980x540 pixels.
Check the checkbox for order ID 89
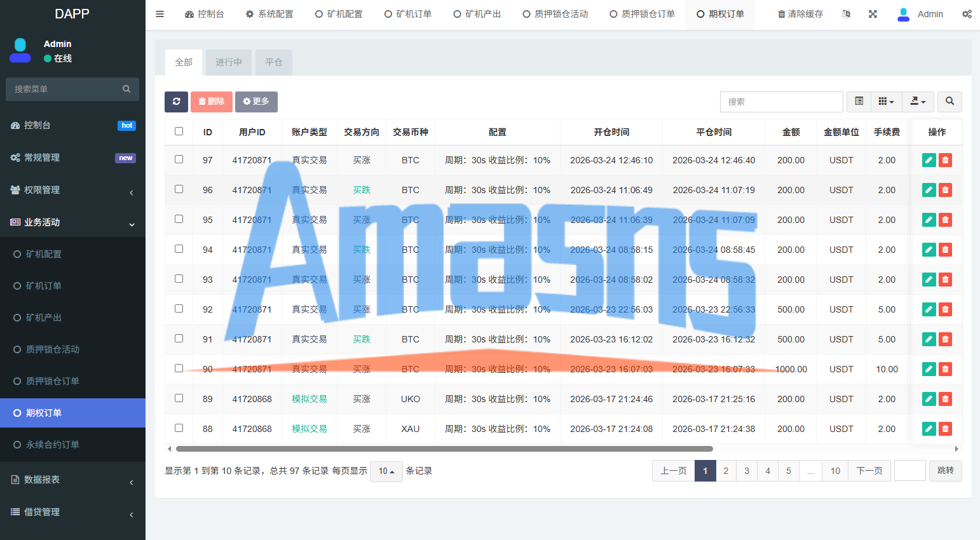click(x=179, y=398)
